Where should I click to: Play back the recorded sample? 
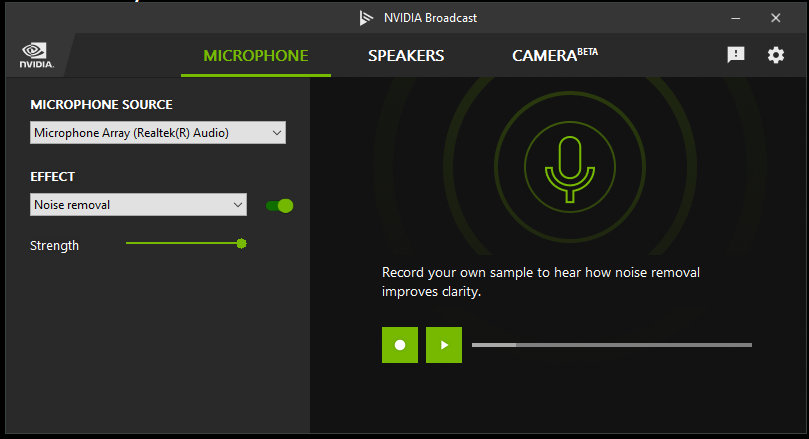point(444,345)
